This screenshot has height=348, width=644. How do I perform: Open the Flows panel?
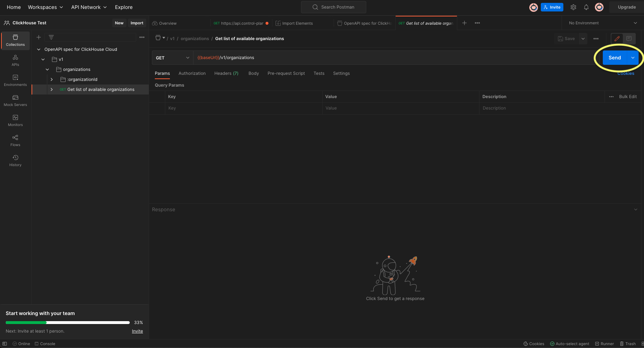15,140
